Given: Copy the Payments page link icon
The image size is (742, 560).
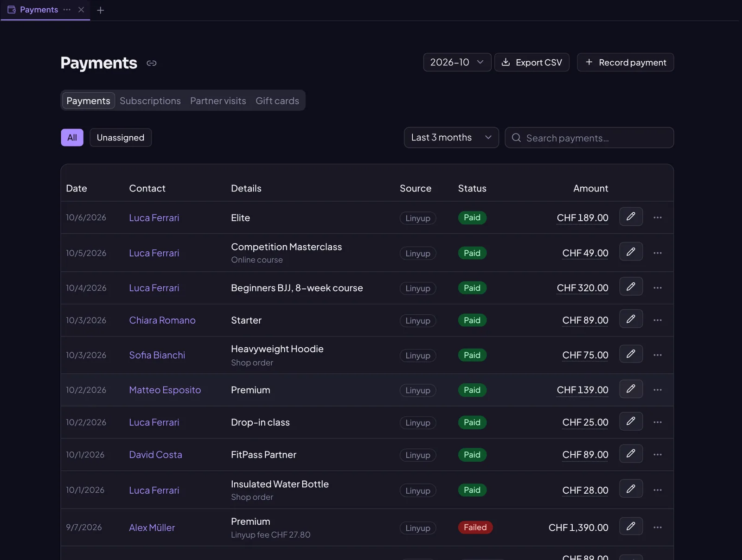Looking at the screenshot, I should pos(152,63).
